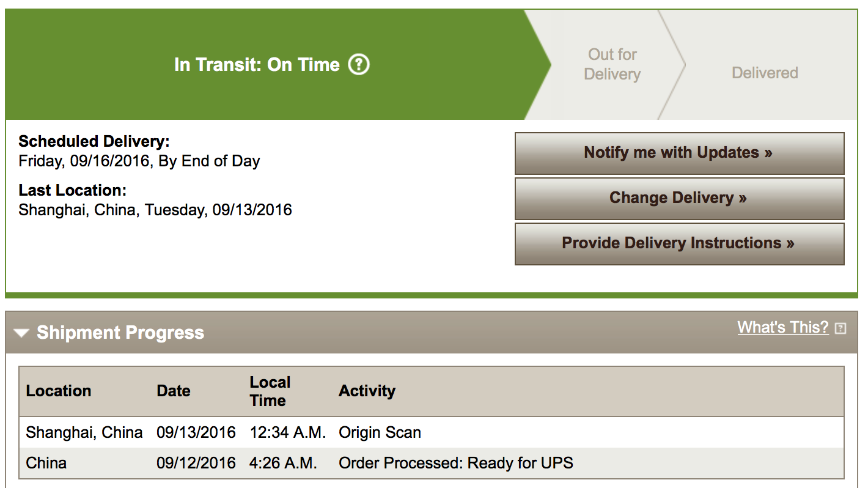
Task: Open the Change Delivery option
Action: click(x=679, y=198)
